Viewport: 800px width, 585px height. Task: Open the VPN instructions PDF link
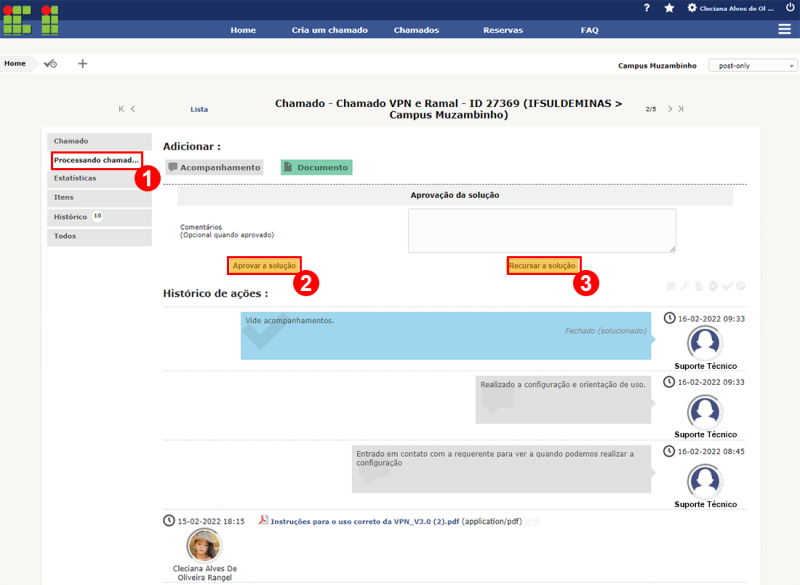(x=365, y=521)
